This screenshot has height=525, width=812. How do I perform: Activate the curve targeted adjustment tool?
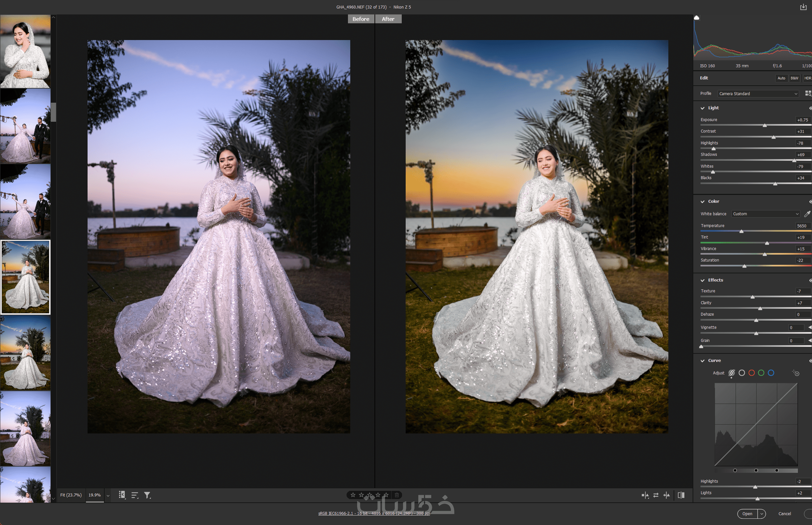(796, 373)
